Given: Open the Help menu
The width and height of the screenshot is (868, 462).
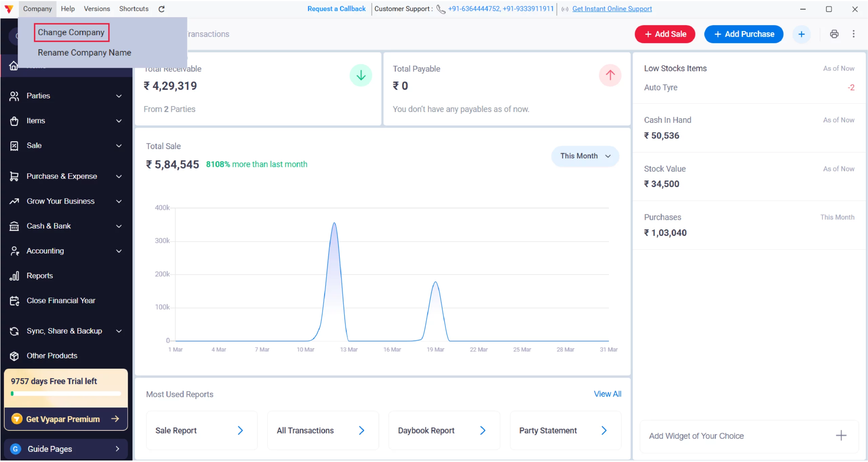Looking at the screenshot, I should (68, 9).
